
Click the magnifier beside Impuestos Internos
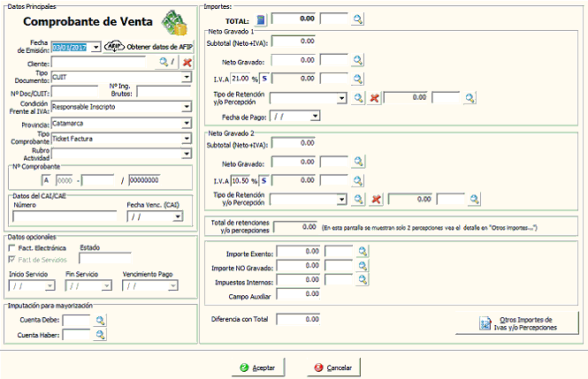point(360,281)
